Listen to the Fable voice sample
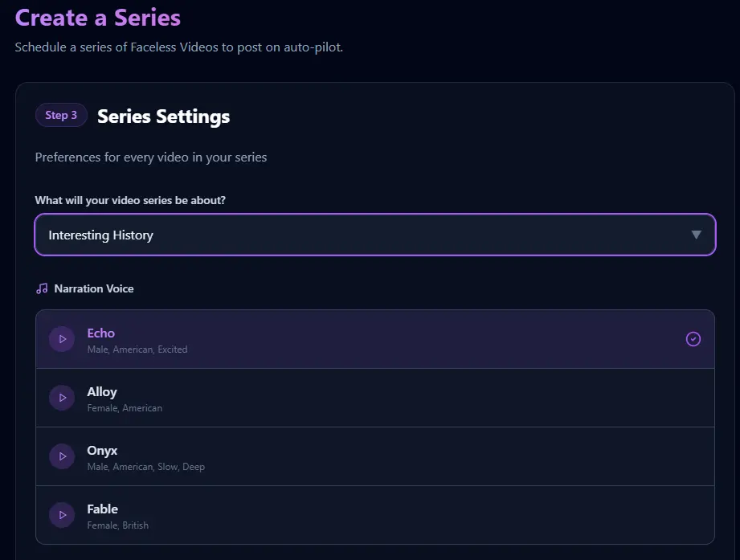Image resolution: width=740 pixels, height=560 pixels. pos(62,515)
